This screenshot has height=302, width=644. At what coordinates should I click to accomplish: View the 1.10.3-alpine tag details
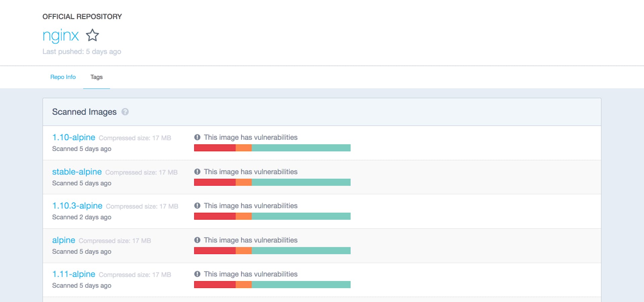tap(77, 205)
